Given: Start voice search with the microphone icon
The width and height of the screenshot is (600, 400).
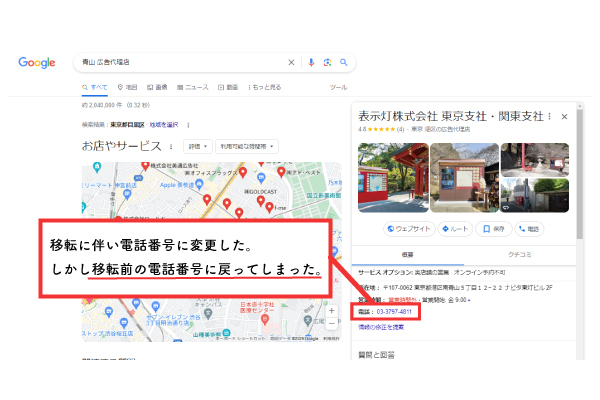Looking at the screenshot, I should coord(311,62).
